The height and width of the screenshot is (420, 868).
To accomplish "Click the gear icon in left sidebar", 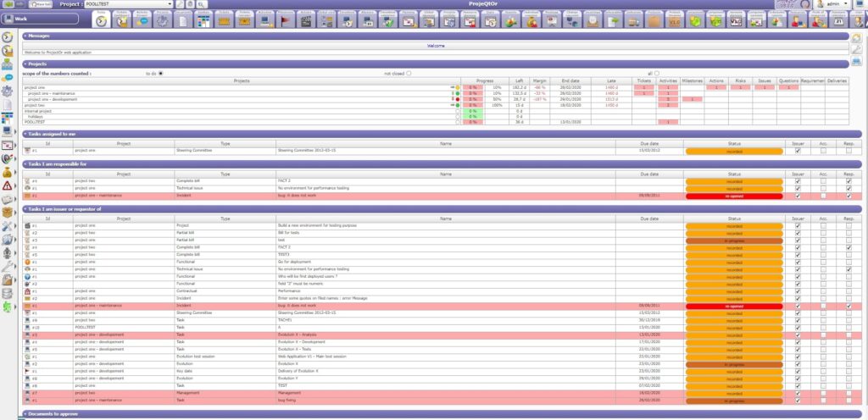I will click(7, 91).
